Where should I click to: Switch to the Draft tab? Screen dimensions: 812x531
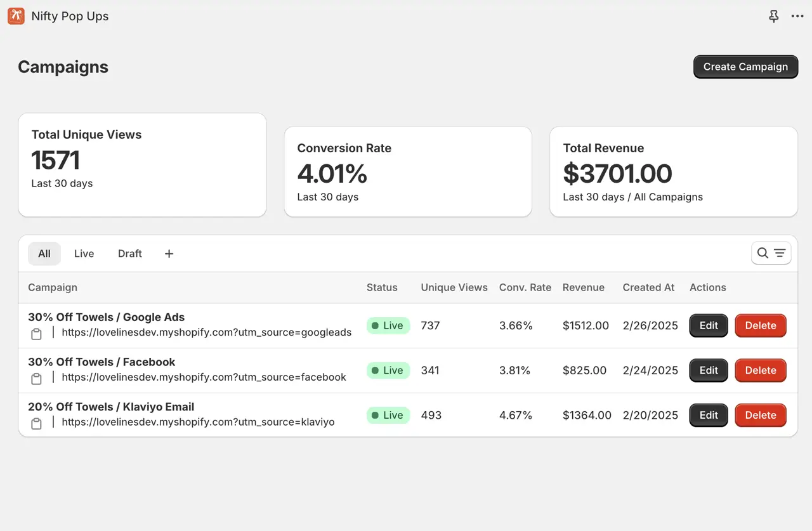[x=129, y=254]
